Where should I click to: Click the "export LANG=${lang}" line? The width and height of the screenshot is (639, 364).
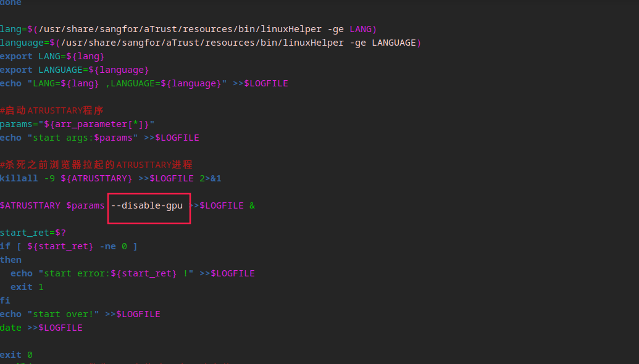48,56
